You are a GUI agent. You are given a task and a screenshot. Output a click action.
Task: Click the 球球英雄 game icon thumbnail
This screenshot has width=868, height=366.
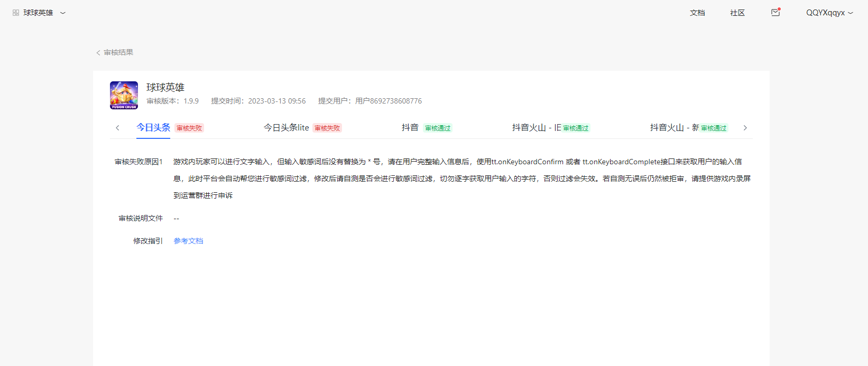tap(124, 95)
